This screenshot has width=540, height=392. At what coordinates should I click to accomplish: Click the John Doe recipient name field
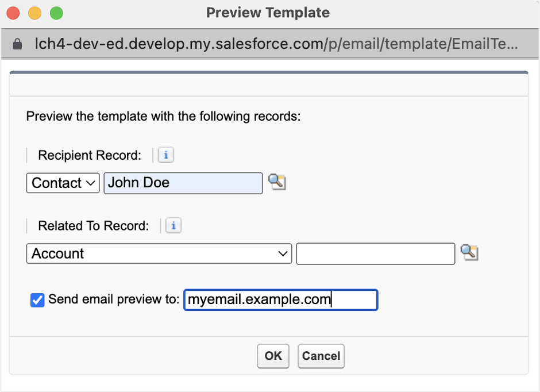[183, 183]
